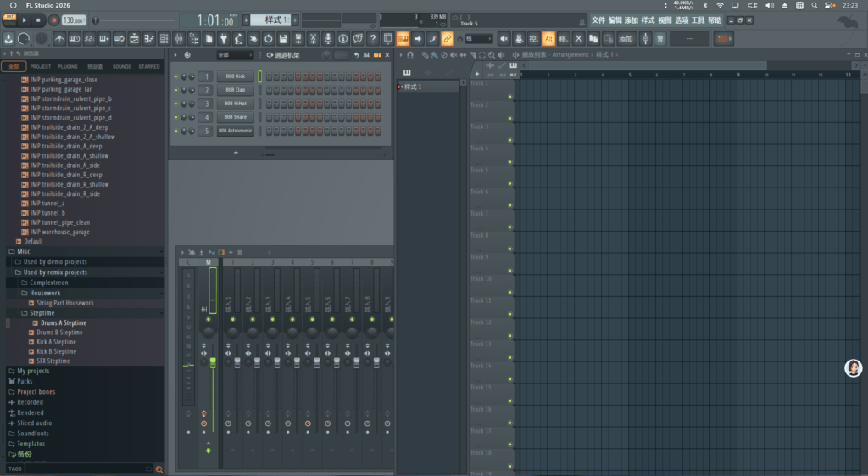Click the 3.2.1 countdown icon
Screen dimensions: 868x476
pos(89,39)
